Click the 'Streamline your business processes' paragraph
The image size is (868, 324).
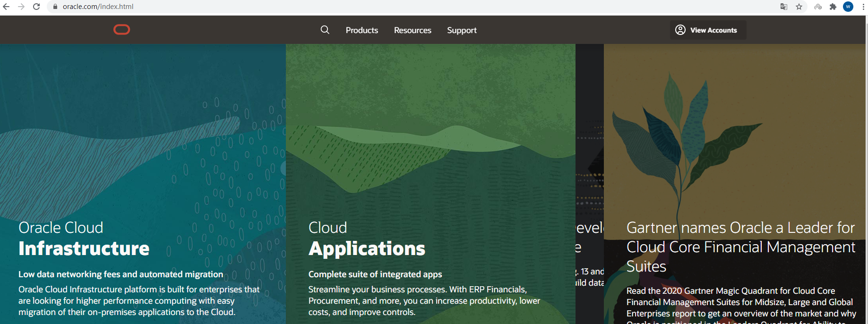424,301
